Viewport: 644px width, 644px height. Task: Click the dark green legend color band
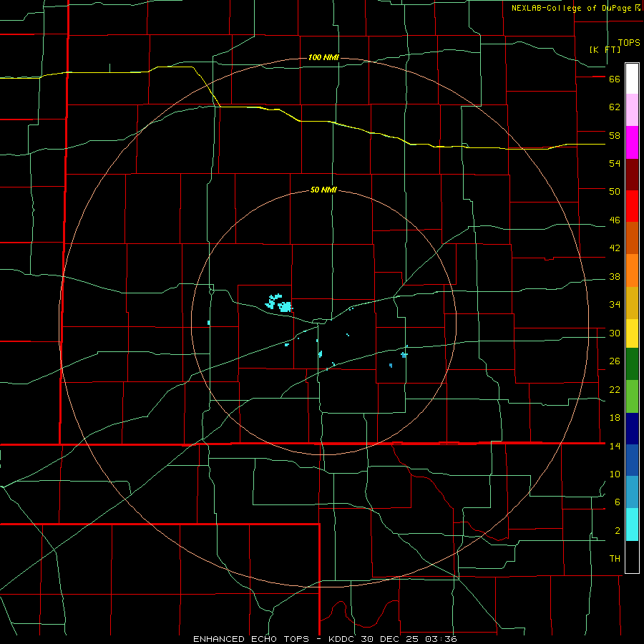(632, 364)
